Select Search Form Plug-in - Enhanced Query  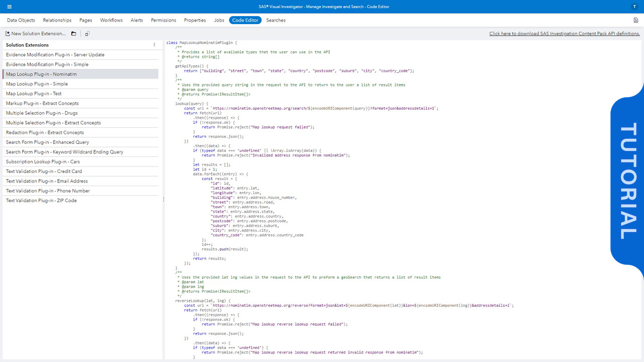80,142
